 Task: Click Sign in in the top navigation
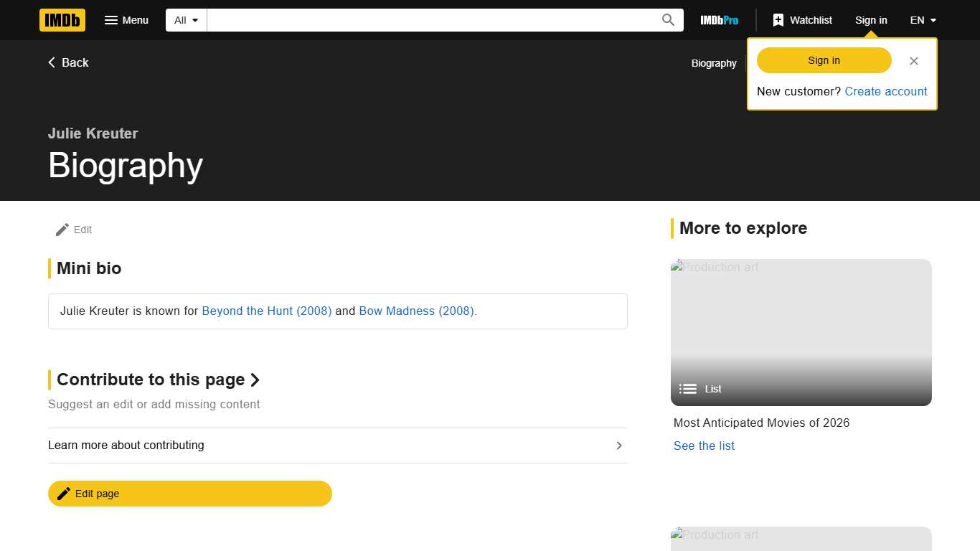pos(870,20)
